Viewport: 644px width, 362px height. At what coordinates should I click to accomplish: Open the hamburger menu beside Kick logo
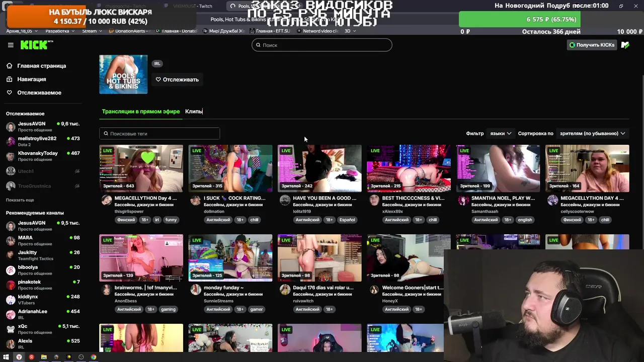click(11, 45)
